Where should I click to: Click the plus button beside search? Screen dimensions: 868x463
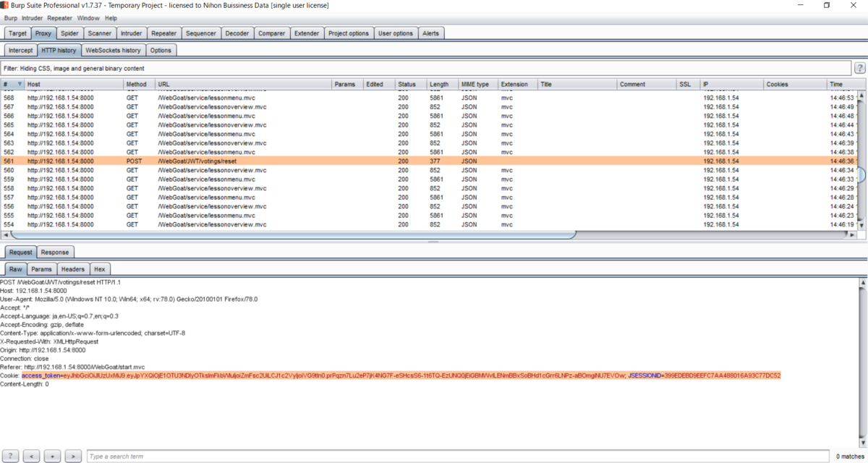[x=52, y=456]
